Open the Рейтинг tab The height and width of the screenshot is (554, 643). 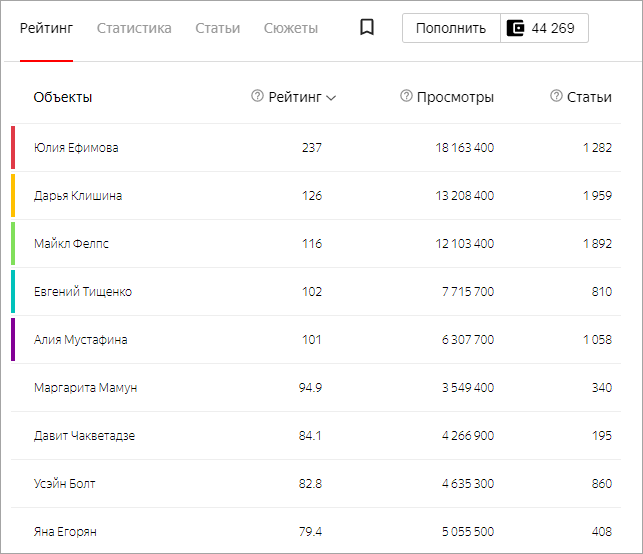tap(46, 28)
